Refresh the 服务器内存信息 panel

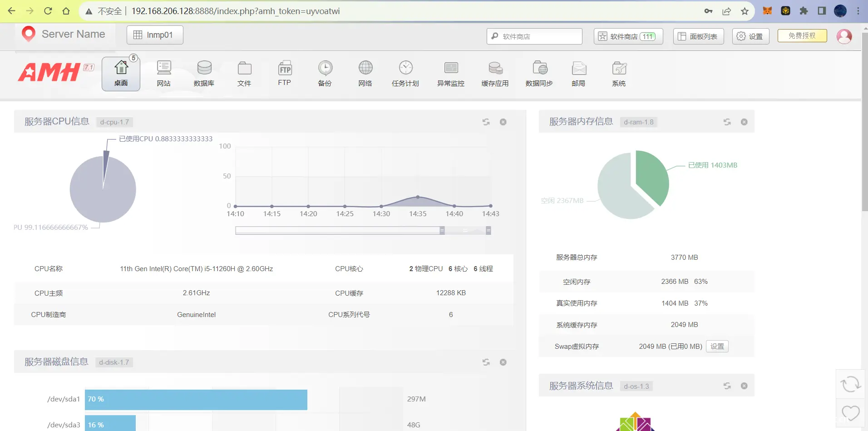[x=727, y=122]
